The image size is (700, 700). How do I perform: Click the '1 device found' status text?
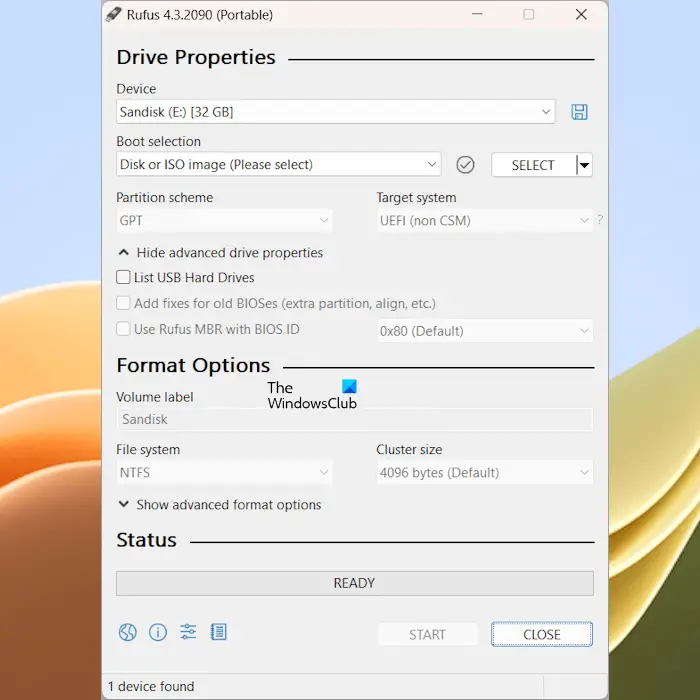pyautogui.click(x=151, y=686)
